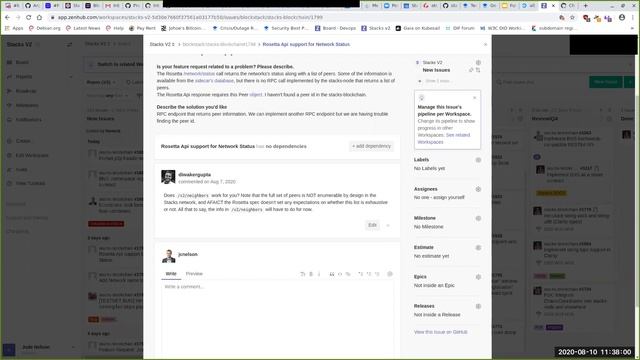The height and width of the screenshot is (360, 640).
Task: Click the italic formatting icon in comment editor
Action: [x=319, y=274]
